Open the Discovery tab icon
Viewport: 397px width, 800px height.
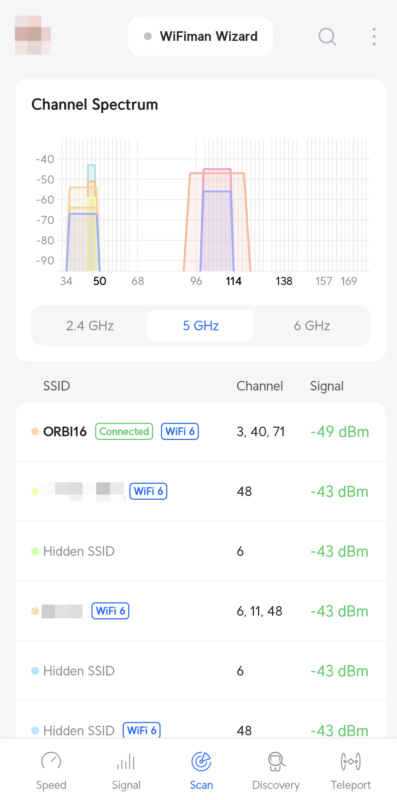pyautogui.click(x=276, y=762)
